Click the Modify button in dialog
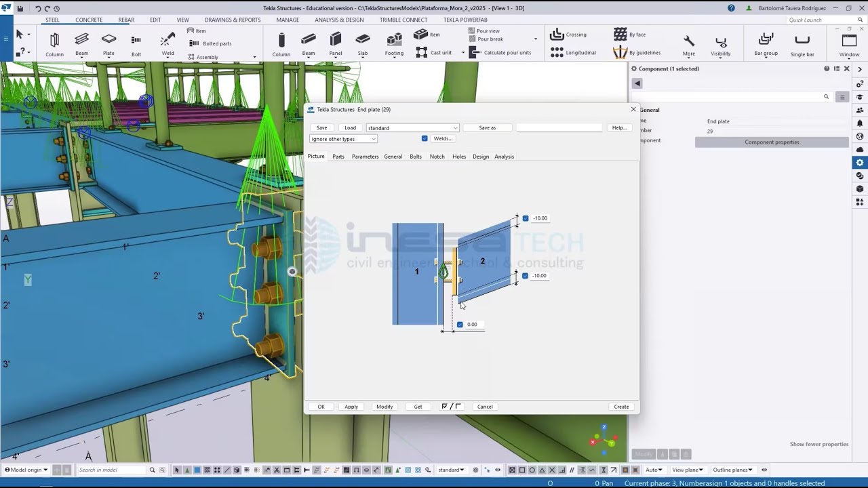This screenshot has height=488, width=868. coord(384,407)
